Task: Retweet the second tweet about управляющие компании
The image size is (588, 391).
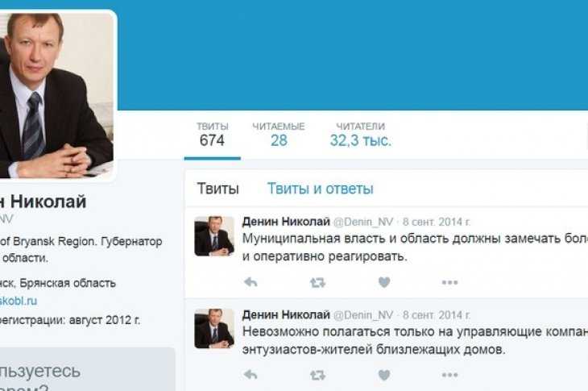Action: (317, 375)
